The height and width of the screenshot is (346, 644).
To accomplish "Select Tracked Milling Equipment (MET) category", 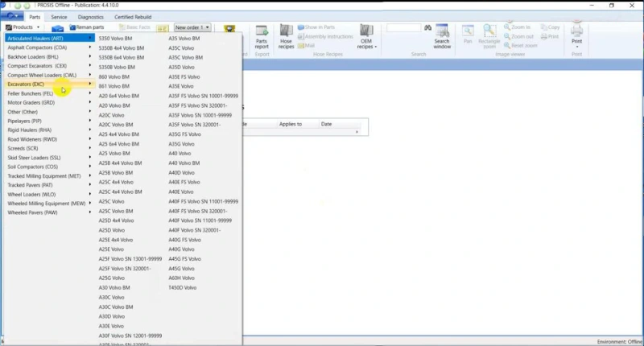I will point(50,176).
